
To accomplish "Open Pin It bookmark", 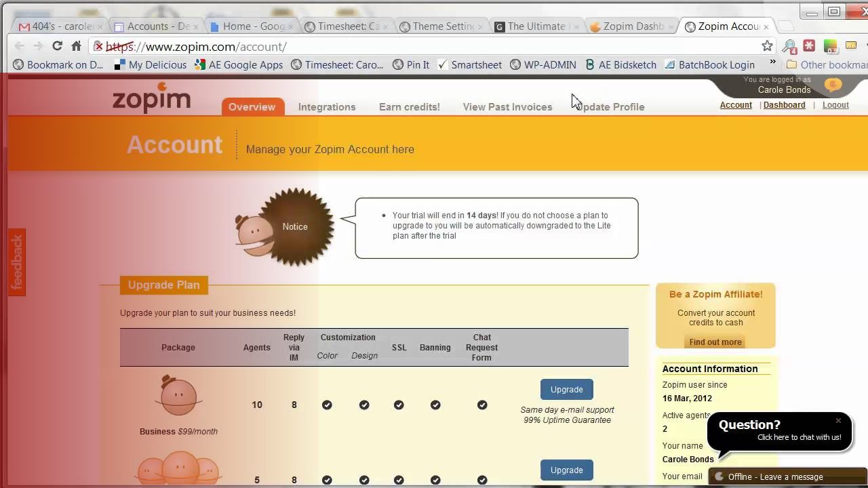I will 411,64.
